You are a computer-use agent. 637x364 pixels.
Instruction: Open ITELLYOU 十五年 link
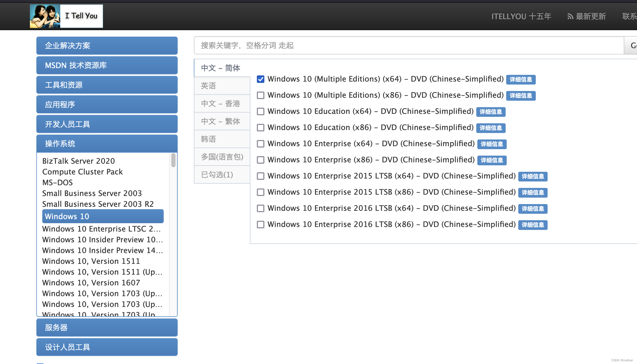click(521, 16)
